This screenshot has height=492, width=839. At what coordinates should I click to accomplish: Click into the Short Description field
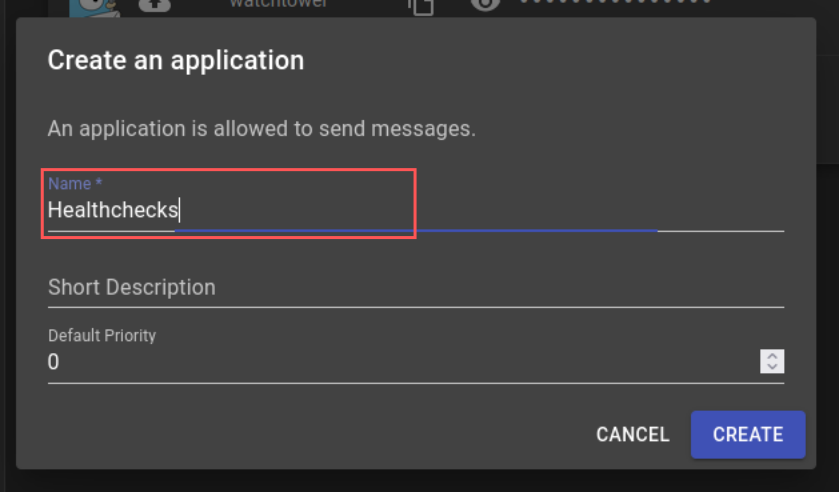400,288
